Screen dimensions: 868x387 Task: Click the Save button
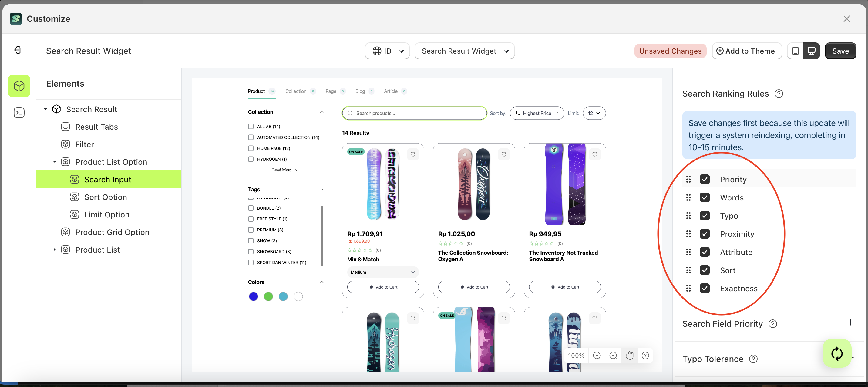[x=840, y=51]
